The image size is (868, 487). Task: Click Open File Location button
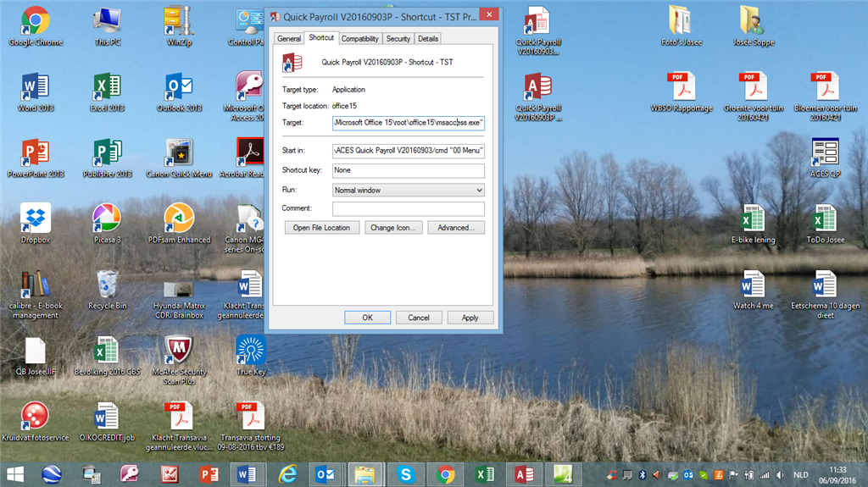coord(321,228)
